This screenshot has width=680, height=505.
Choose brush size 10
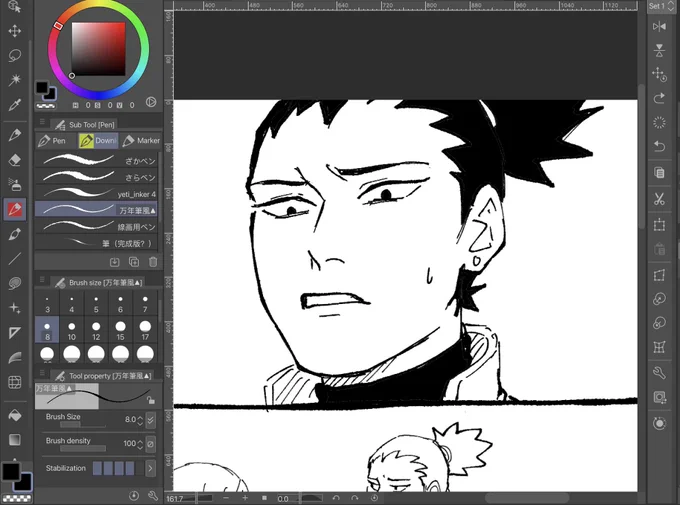pyautogui.click(x=72, y=330)
